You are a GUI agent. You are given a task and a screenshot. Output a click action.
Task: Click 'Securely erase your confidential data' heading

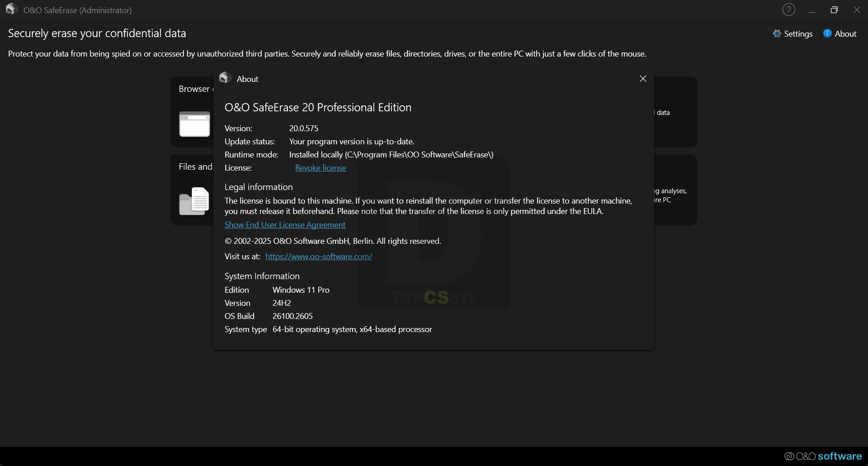point(97,33)
